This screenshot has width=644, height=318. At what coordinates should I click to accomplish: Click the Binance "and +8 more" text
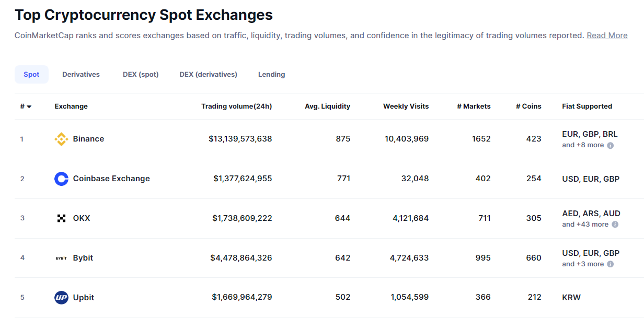point(583,145)
